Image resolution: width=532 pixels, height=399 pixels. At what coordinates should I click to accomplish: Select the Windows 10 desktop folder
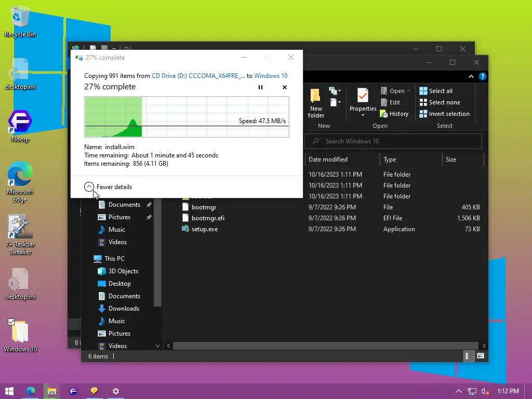point(20,337)
